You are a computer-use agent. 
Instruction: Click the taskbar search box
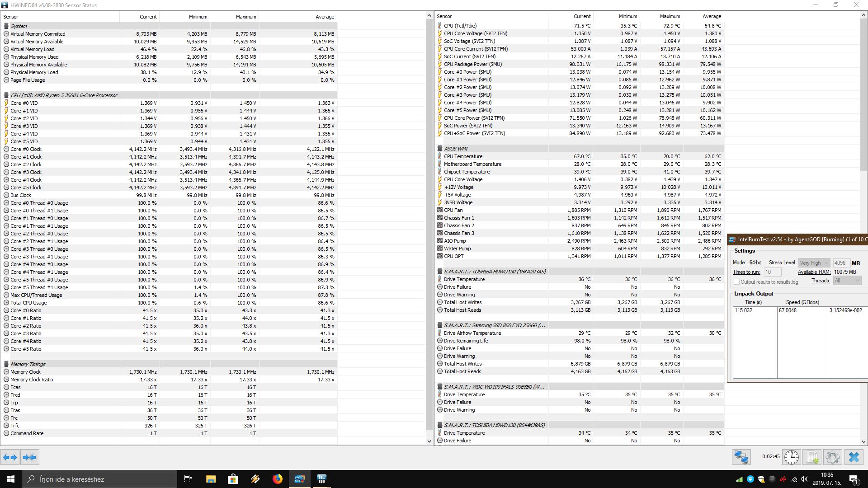click(x=99, y=479)
